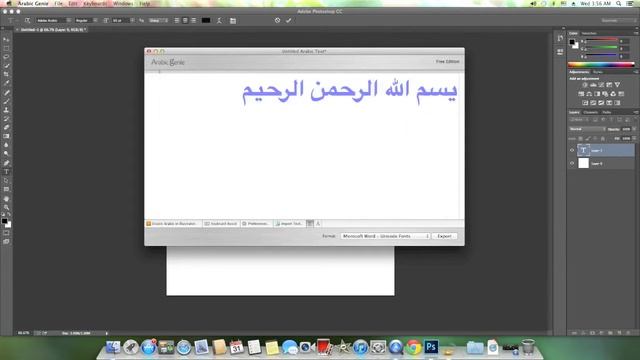Align text left in options bar
The width and height of the screenshot is (640, 360).
[x=177, y=20]
